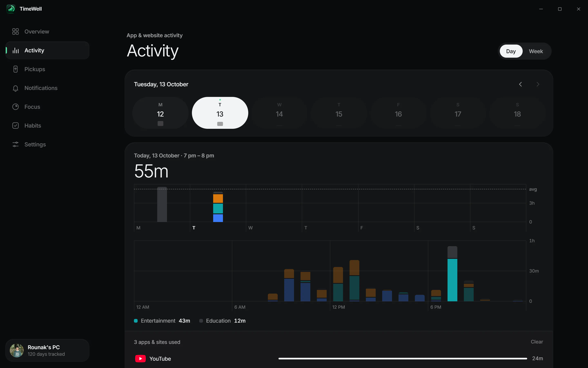This screenshot has width=588, height=368.
Task: Open the Notifications menu item
Action: 47,88
